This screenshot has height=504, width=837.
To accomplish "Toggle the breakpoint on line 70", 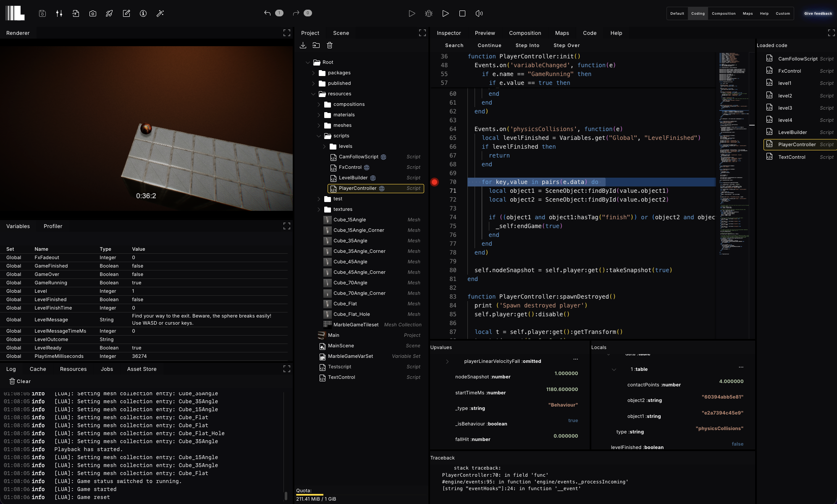I will (x=434, y=182).
